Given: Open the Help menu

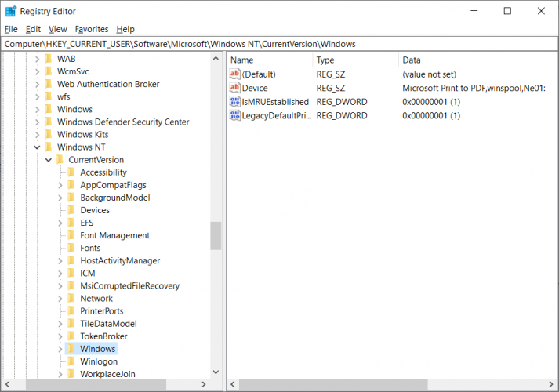Looking at the screenshot, I should (125, 29).
